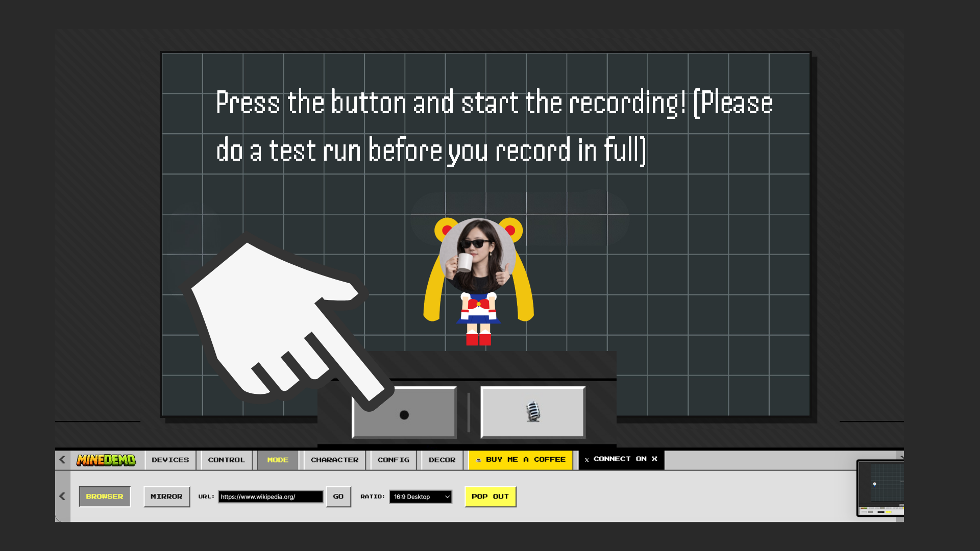Screen dimensions: 980x551
Task: Select the Mode tab
Action: [278, 460]
